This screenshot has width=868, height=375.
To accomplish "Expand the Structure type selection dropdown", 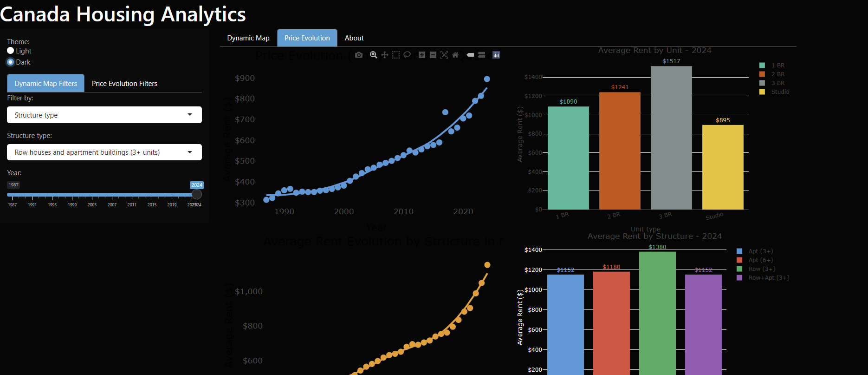I will click(104, 152).
